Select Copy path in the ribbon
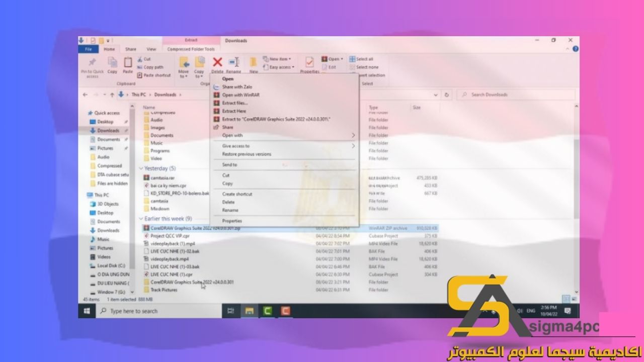 (x=150, y=67)
